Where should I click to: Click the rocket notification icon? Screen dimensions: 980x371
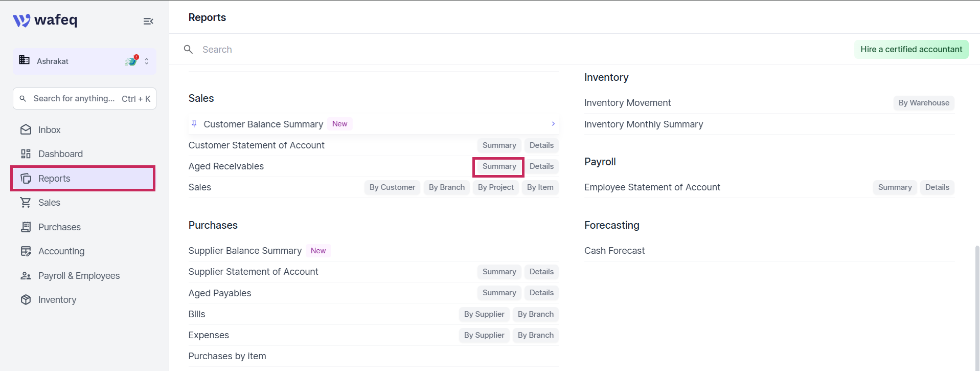pyautogui.click(x=132, y=61)
